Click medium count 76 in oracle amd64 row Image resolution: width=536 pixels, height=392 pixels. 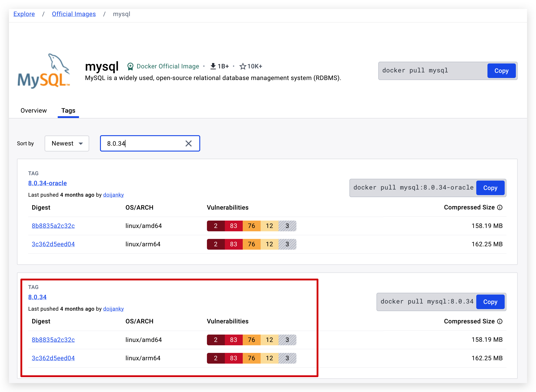click(x=251, y=226)
